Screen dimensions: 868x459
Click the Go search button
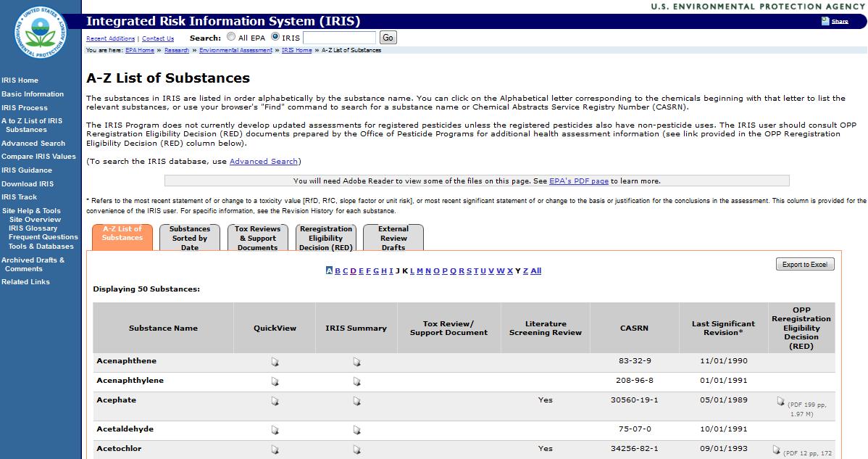click(x=388, y=38)
